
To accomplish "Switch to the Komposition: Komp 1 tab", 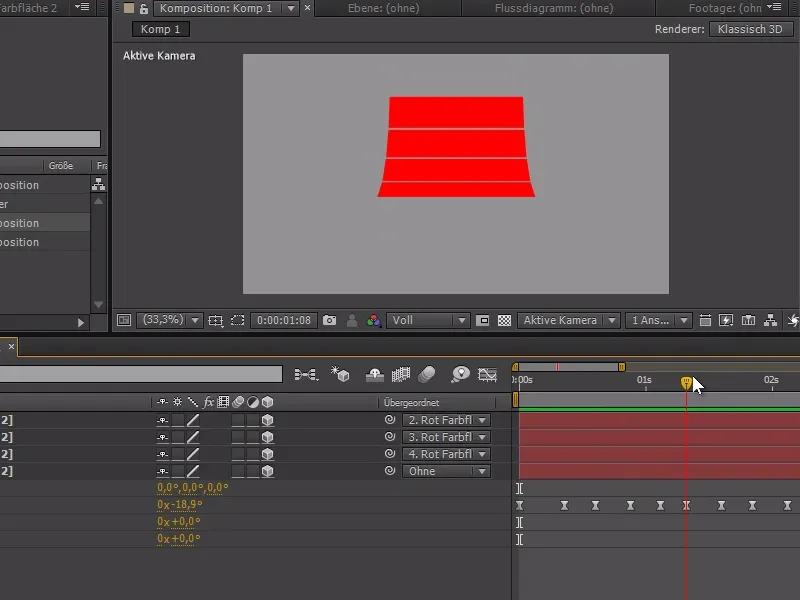I will tap(216, 8).
